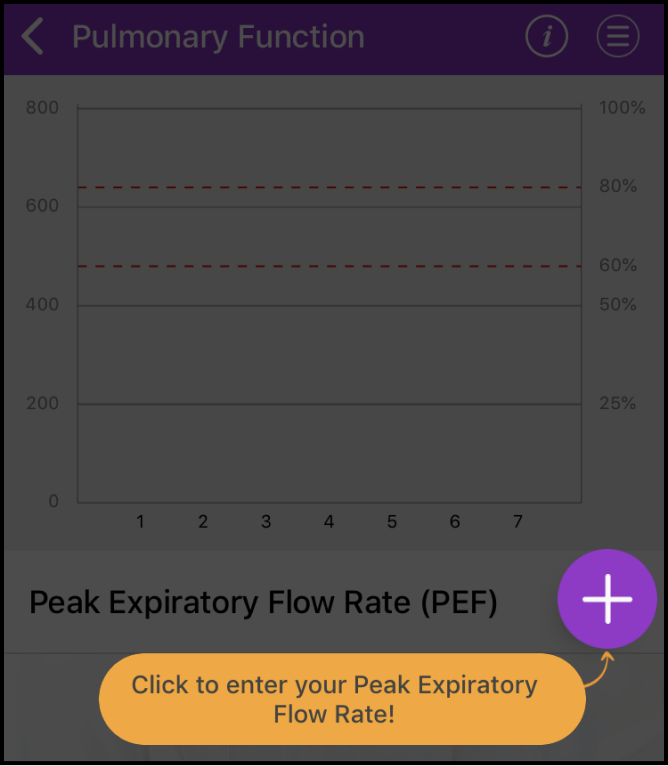This screenshot has height=766, width=668.
Task: Tap the purple plus button
Action: tap(607, 599)
